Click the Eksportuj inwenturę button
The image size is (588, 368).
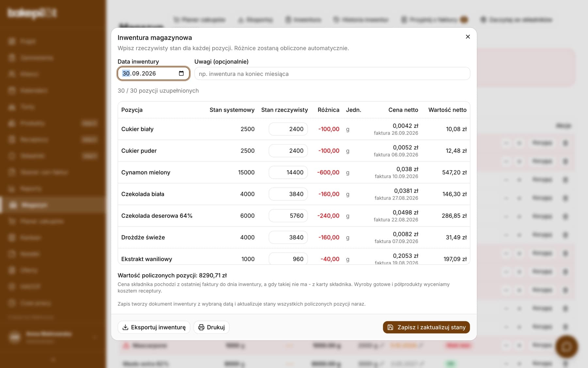click(x=154, y=327)
